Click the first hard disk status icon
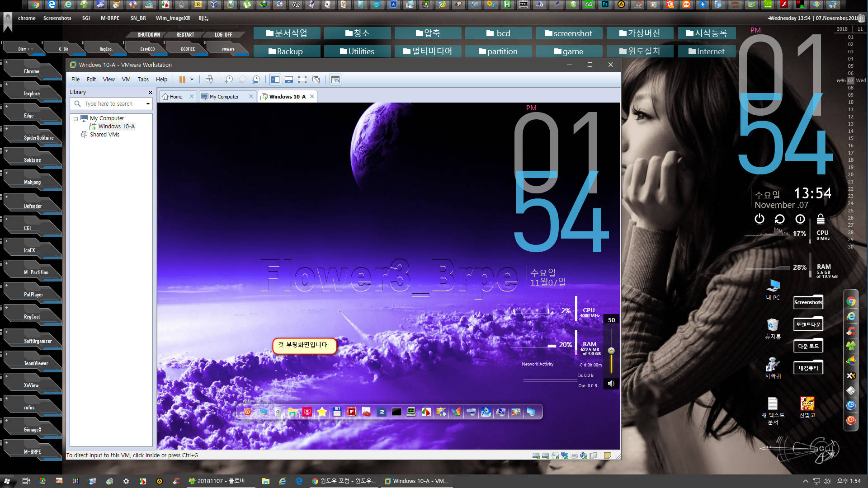The height and width of the screenshot is (488, 868). click(x=536, y=455)
